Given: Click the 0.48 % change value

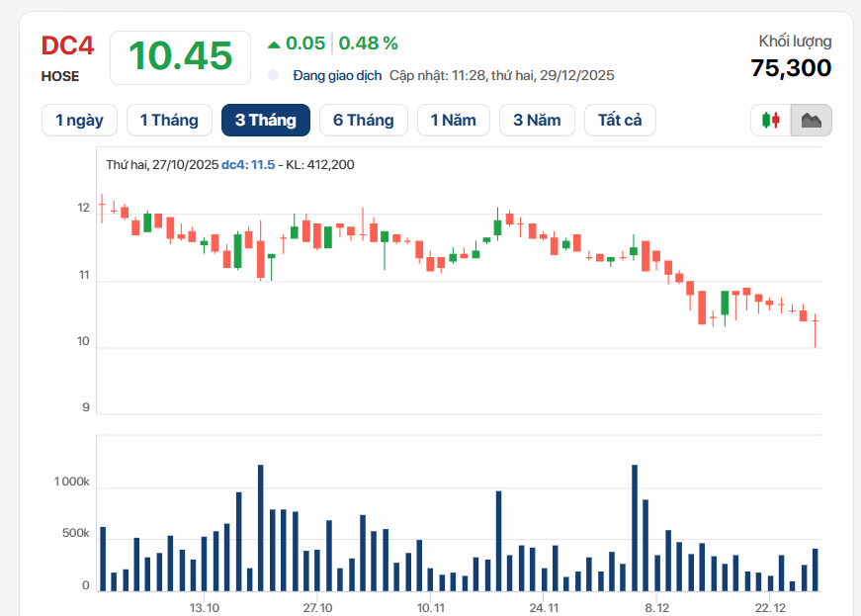Looking at the screenshot, I should [369, 44].
